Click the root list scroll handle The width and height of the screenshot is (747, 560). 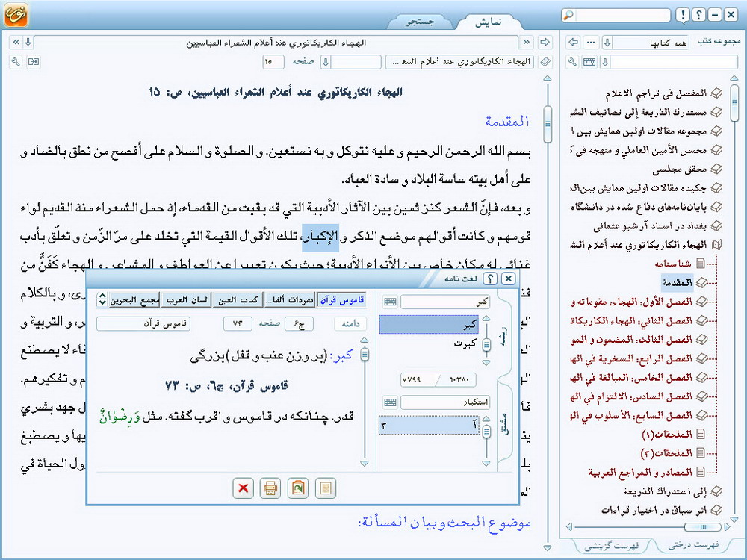point(486,344)
